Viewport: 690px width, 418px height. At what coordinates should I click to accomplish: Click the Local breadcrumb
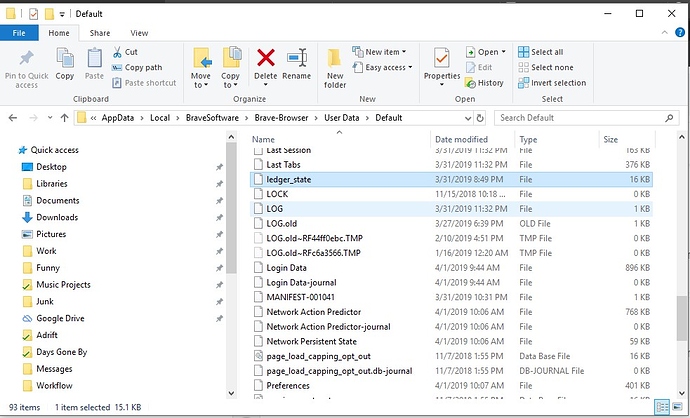tap(160, 118)
